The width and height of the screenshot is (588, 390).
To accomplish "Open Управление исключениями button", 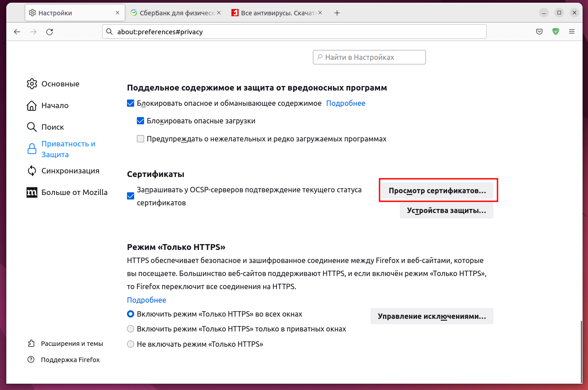I will point(432,316).
